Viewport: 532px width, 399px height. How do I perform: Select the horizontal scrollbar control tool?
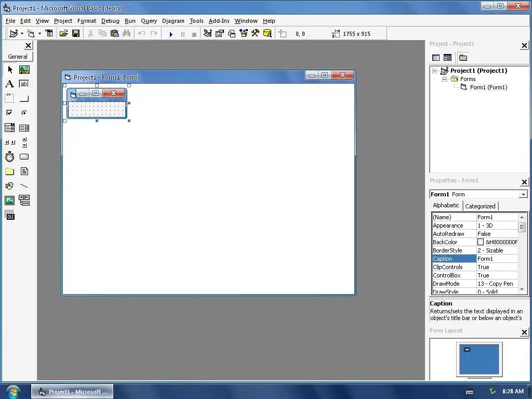[x=10, y=142]
